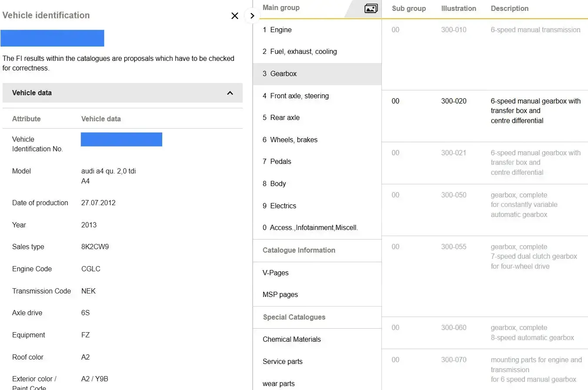Open Front axle, steering group
The height and width of the screenshot is (390, 588).
pyautogui.click(x=317, y=96)
